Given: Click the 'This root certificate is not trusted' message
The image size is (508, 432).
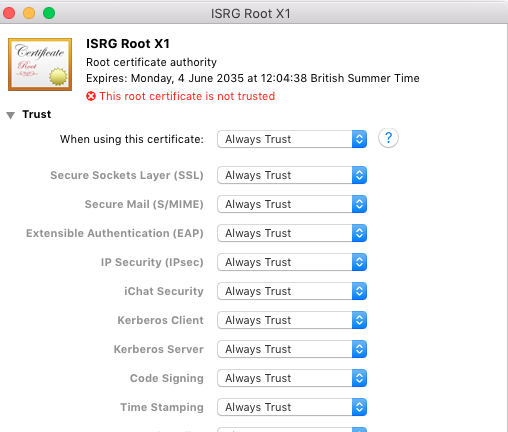Looking at the screenshot, I should click(x=187, y=96).
